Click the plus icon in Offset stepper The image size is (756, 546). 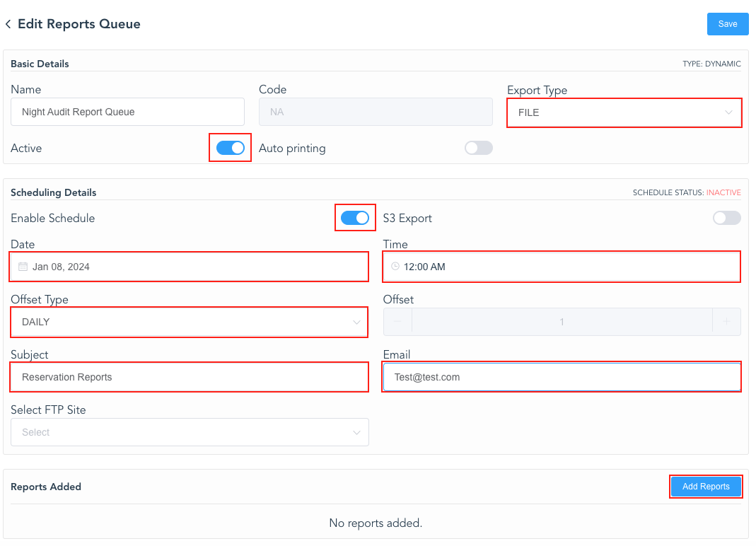point(726,322)
